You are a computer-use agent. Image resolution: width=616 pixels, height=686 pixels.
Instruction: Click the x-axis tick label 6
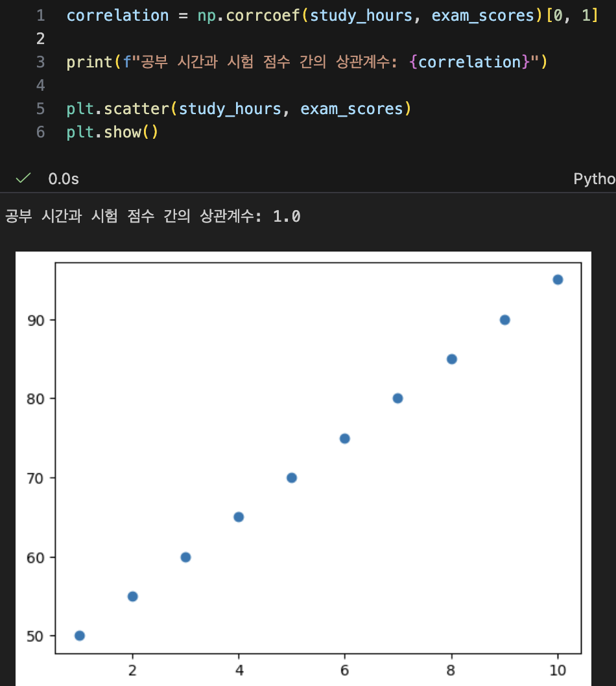click(x=345, y=670)
